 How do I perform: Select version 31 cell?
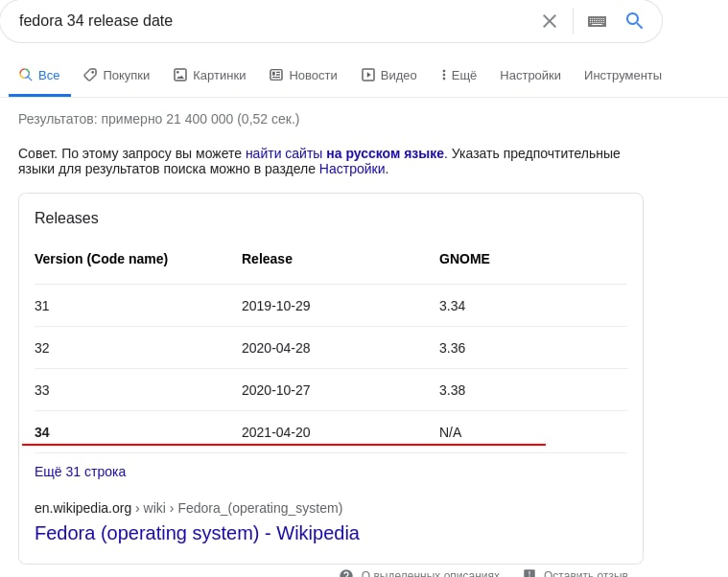42,306
